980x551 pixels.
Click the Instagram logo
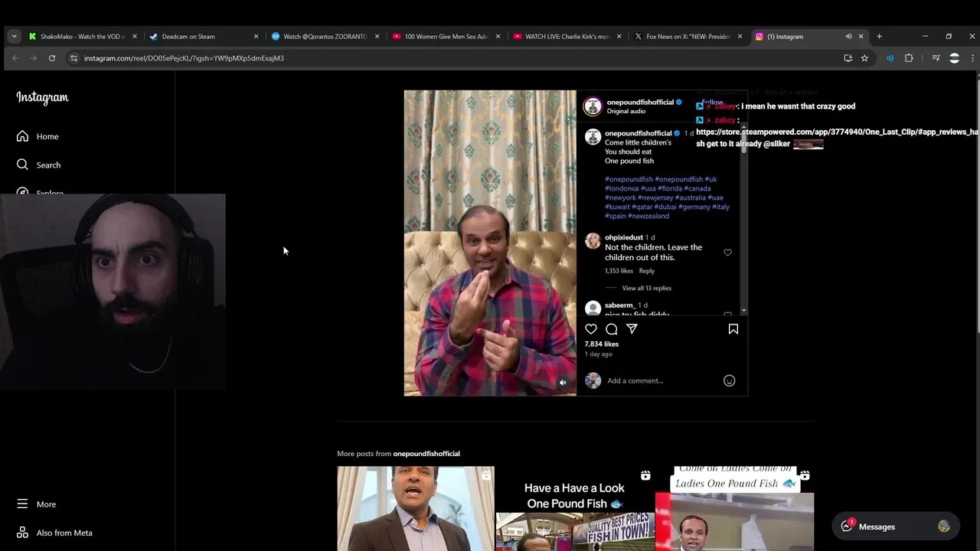point(42,97)
